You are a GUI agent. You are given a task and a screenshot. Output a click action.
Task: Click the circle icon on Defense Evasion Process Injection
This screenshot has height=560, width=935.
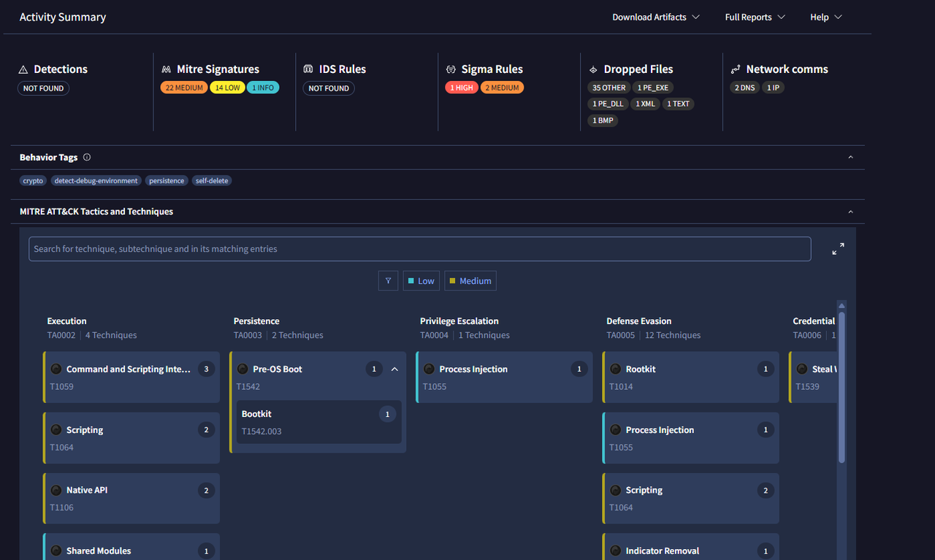(x=616, y=429)
